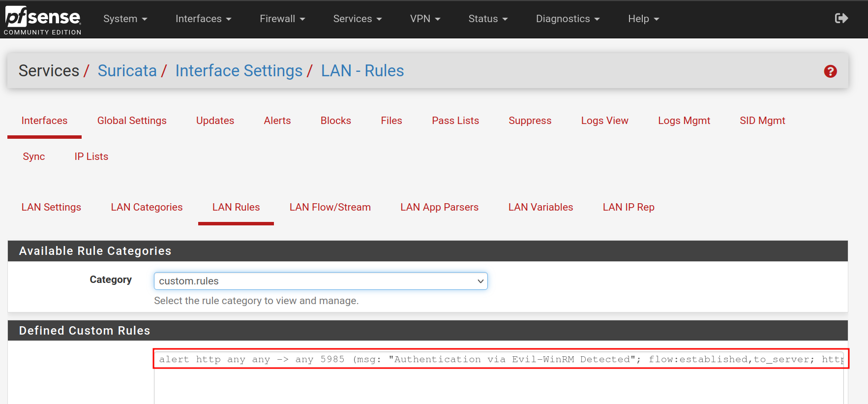Switch to the Logs Mgmt tab
Screen dimensions: 868x404
(x=684, y=121)
